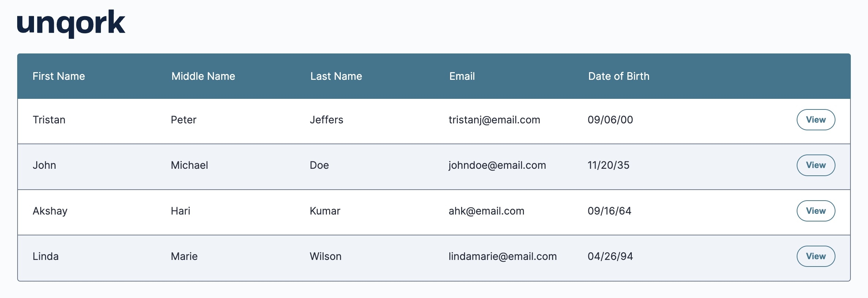The image size is (868, 298).
Task: View Linda Wilson's record
Action: [x=816, y=256]
